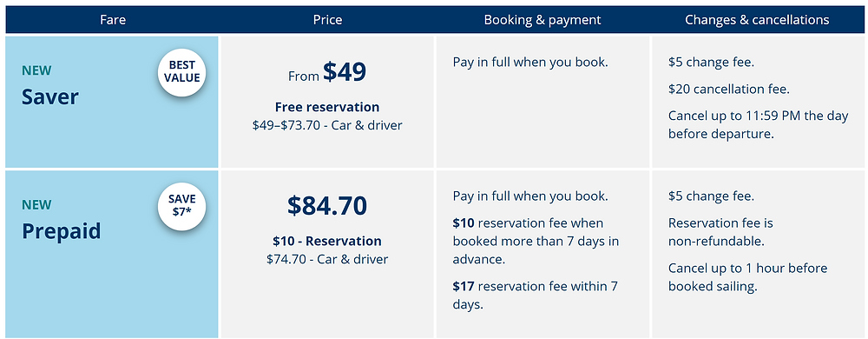Click NEW label above Saver
The height and width of the screenshot is (339, 868).
pyautogui.click(x=36, y=71)
